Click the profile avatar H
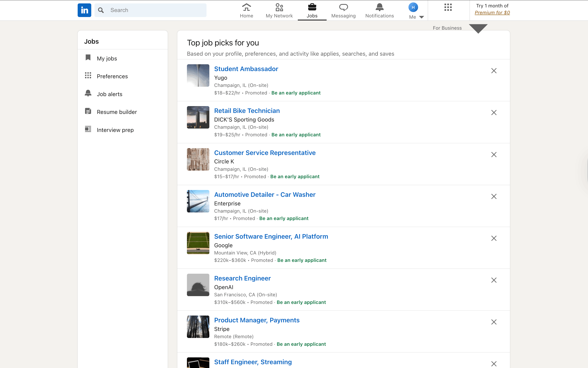The image size is (588, 368). pos(413,7)
